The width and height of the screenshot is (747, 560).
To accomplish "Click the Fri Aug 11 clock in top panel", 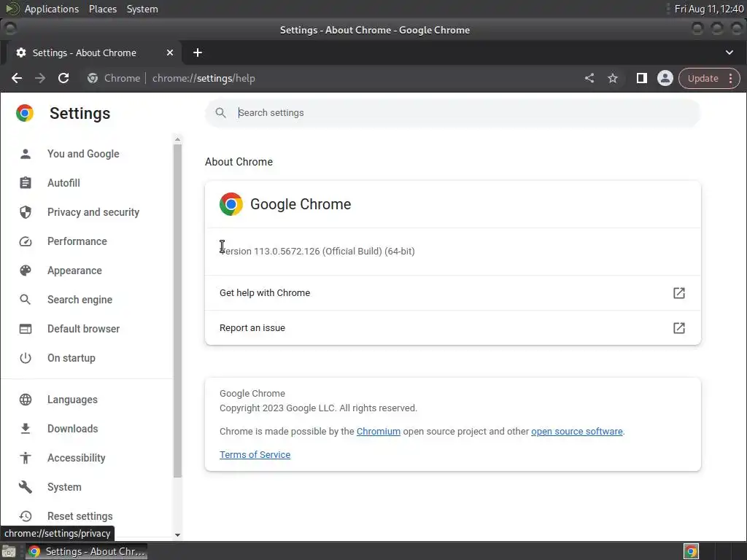I will click(709, 9).
